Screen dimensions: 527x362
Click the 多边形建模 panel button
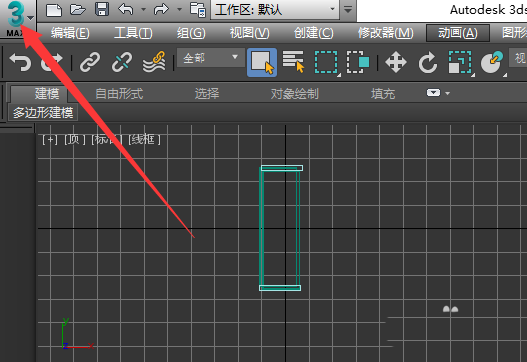(x=43, y=112)
